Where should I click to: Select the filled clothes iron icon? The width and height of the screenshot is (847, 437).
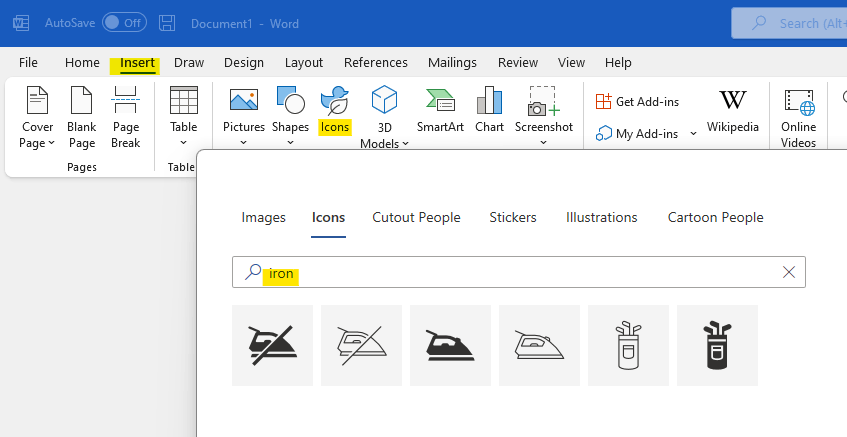click(451, 346)
